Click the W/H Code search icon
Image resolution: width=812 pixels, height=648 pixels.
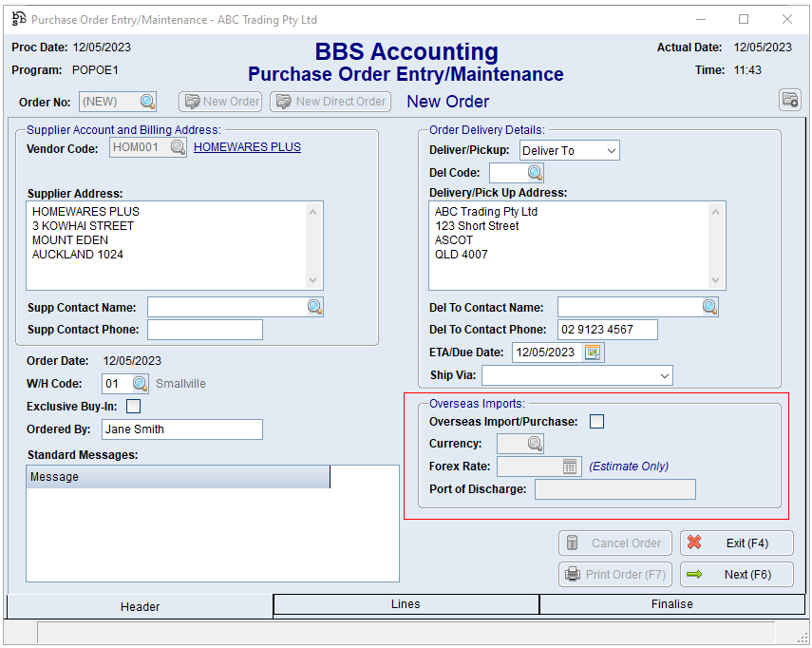coord(140,384)
